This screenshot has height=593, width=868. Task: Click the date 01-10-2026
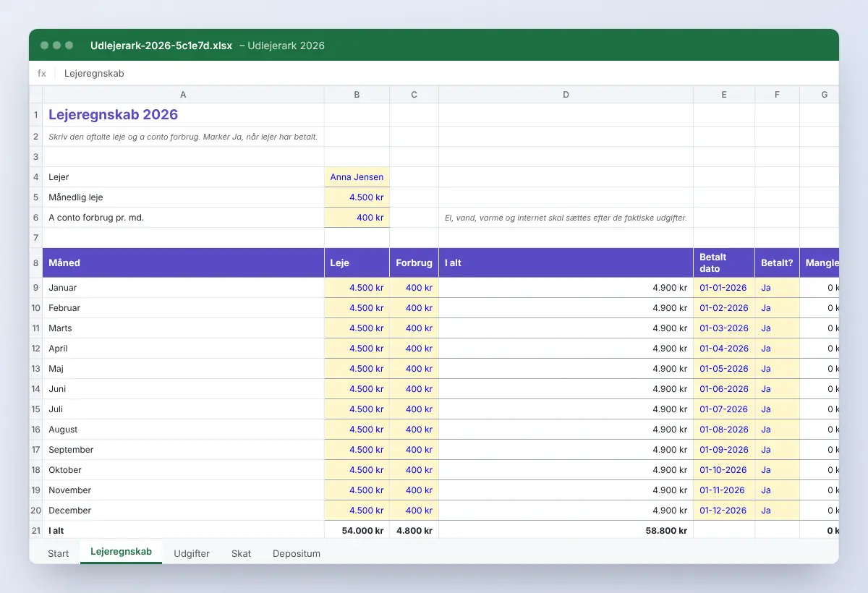724,470
